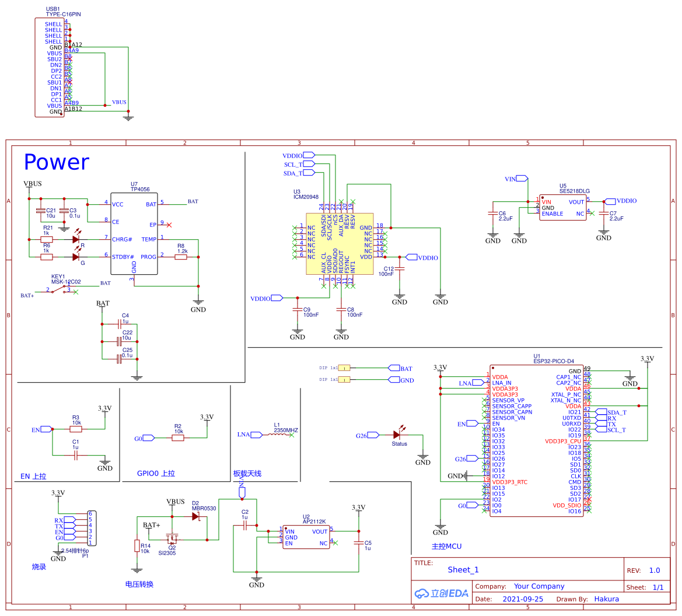Select the R14 10k resistor
682x616 pixels.
pos(137,545)
